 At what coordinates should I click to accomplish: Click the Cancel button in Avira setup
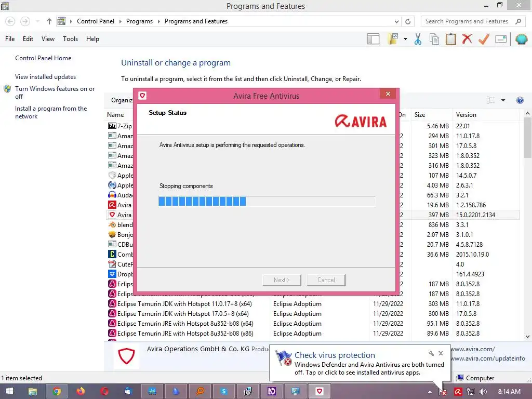[326, 280]
